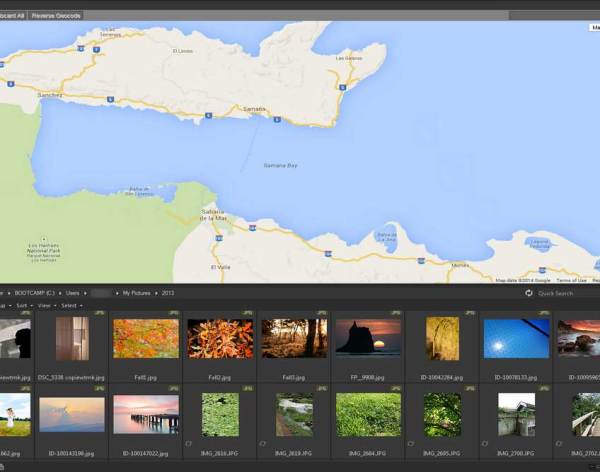Click the Las Galeras label on the map

coord(349,58)
